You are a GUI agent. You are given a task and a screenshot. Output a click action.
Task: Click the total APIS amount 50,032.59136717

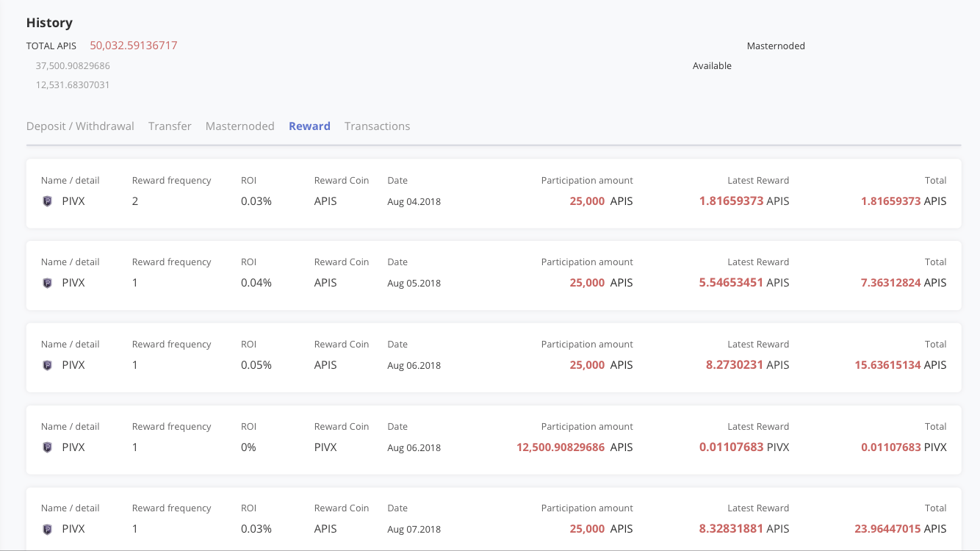[x=134, y=46]
